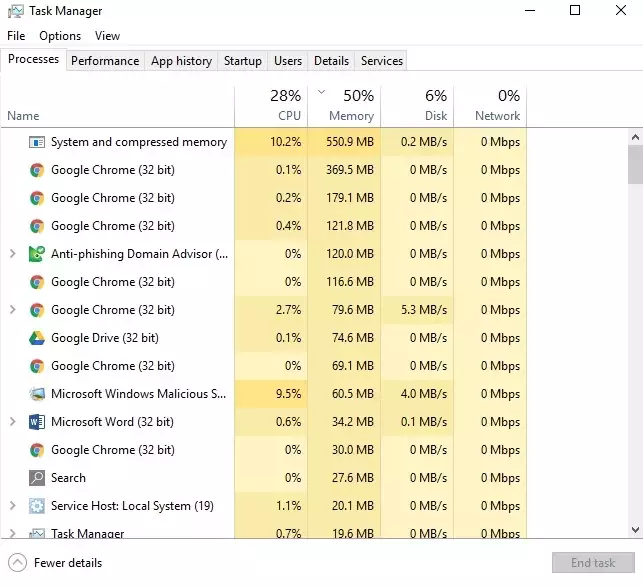Viewport: 643px width, 586px height.
Task: Expand the Anti-phishing Domain Advisor process
Action: point(12,254)
